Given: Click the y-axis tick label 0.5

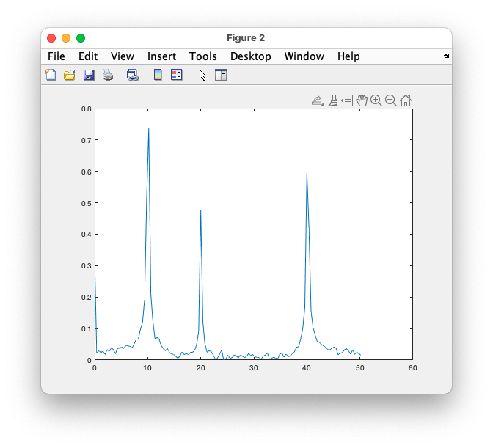Looking at the screenshot, I should point(86,203).
